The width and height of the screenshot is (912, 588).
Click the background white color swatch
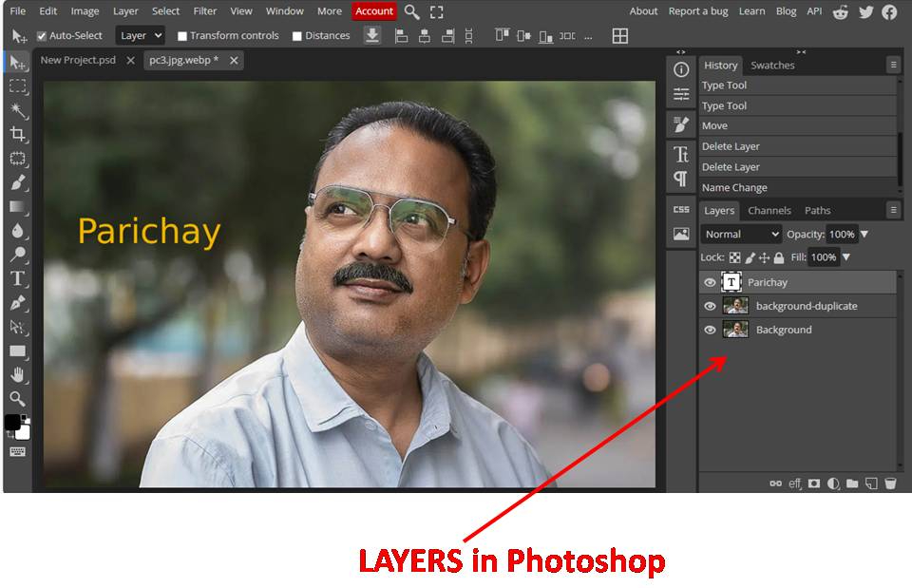tap(23, 433)
